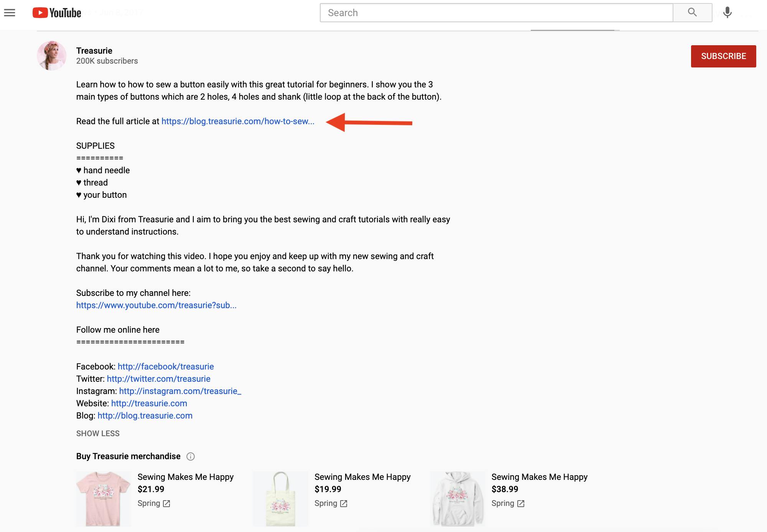This screenshot has width=767, height=532.
Task: Click the $19.99 price
Action: pyautogui.click(x=328, y=489)
